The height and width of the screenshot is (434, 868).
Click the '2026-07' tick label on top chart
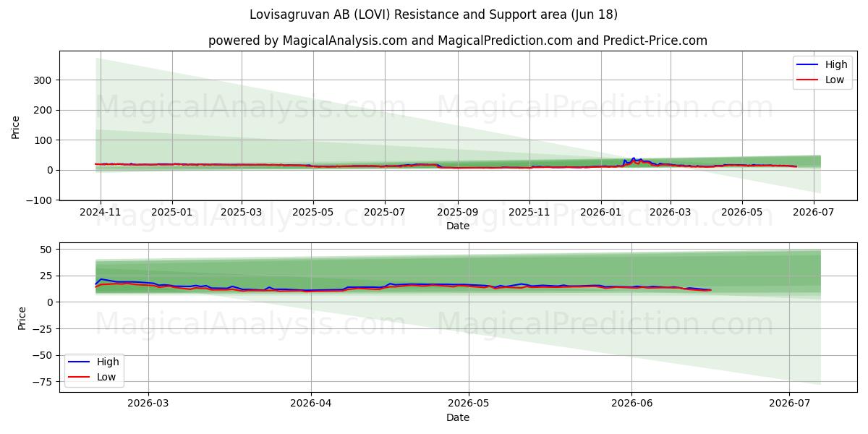tap(814, 212)
